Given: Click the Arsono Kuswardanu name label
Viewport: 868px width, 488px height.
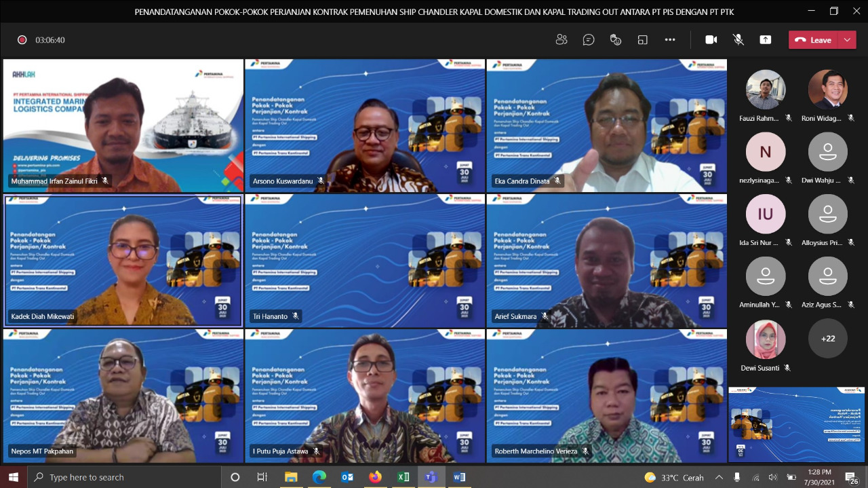Looking at the screenshot, I should pos(283,181).
